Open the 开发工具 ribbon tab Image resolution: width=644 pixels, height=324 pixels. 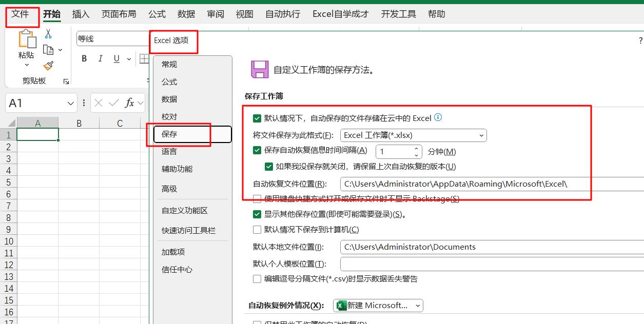click(x=399, y=14)
